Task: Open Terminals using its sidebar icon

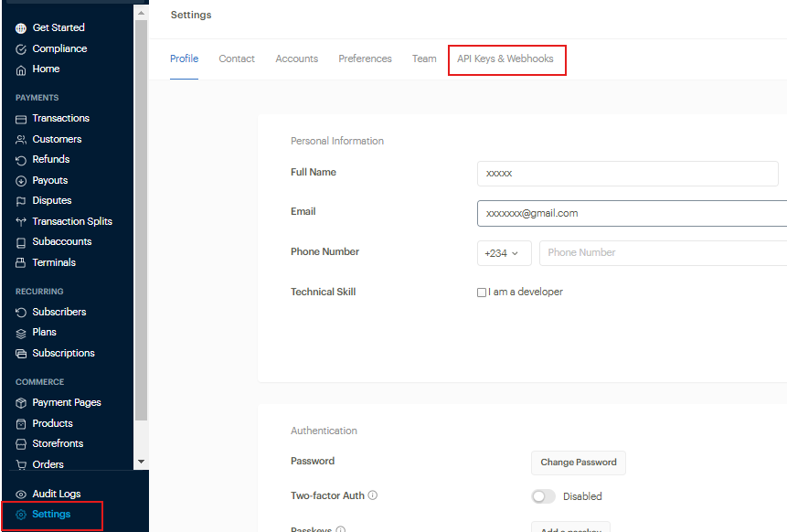Action: (x=21, y=263)
